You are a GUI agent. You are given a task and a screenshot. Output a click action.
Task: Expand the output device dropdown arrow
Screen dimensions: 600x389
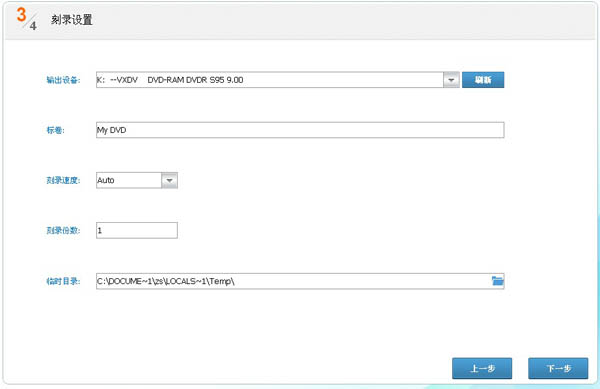pos(451,80)
